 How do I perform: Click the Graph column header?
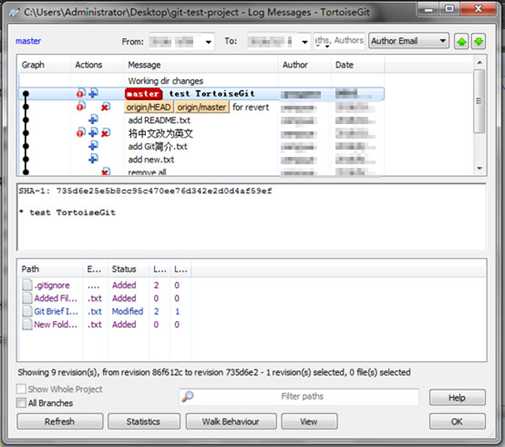pyautogui.click(x=33, y=65)
